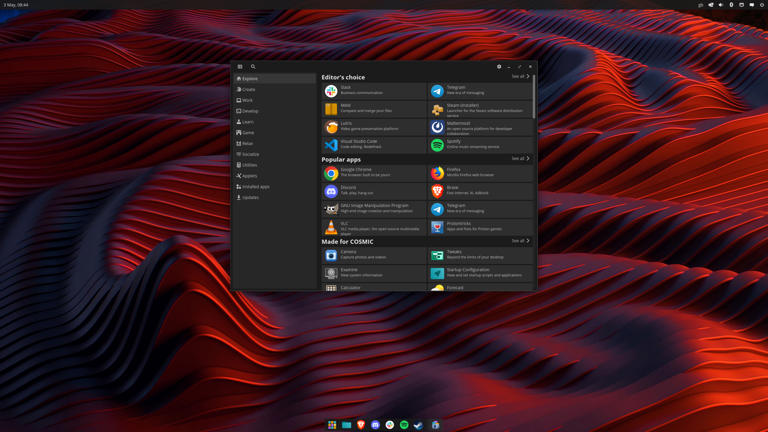Open the GNU Image Manipulation Program card
This screenshot has width=768, height=432.
pyautogui.click(x=374, y=209)
